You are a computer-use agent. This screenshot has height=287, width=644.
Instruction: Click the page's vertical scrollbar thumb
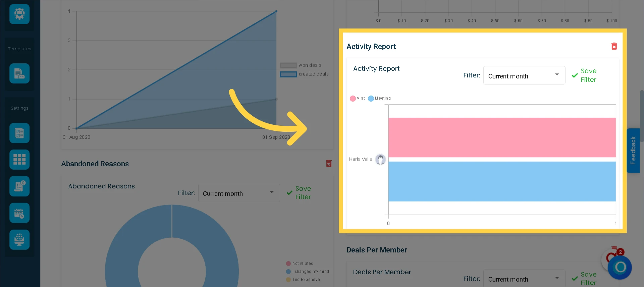pyautogui.click(x=642, y=116)
